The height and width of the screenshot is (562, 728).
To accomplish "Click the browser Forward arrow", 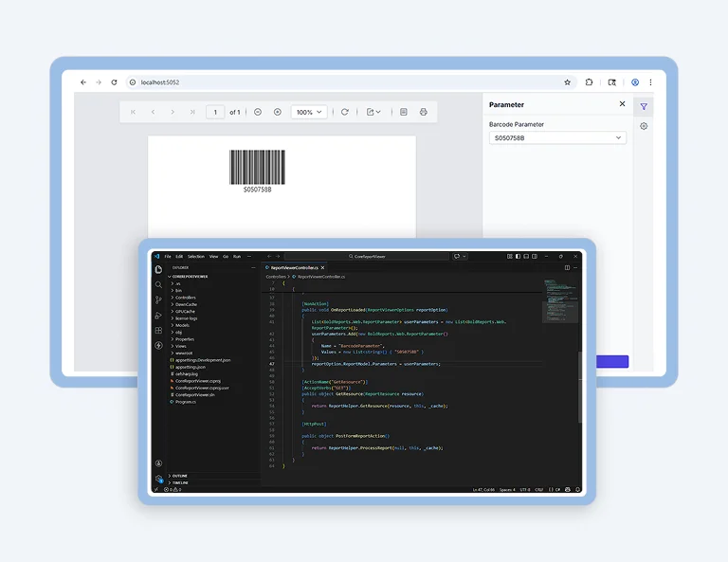I will [99, 82].
